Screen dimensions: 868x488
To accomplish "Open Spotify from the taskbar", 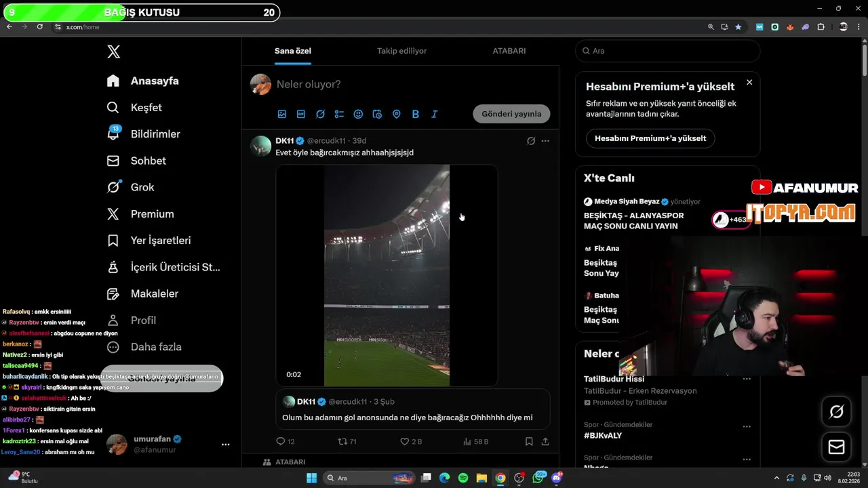I will pyautogui.click(x=463, y=478).
